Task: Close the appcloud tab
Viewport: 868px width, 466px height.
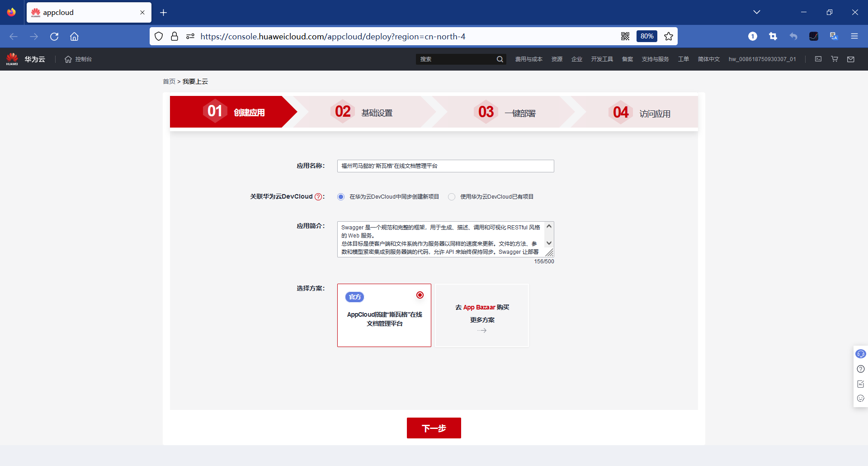Action: 142,13
